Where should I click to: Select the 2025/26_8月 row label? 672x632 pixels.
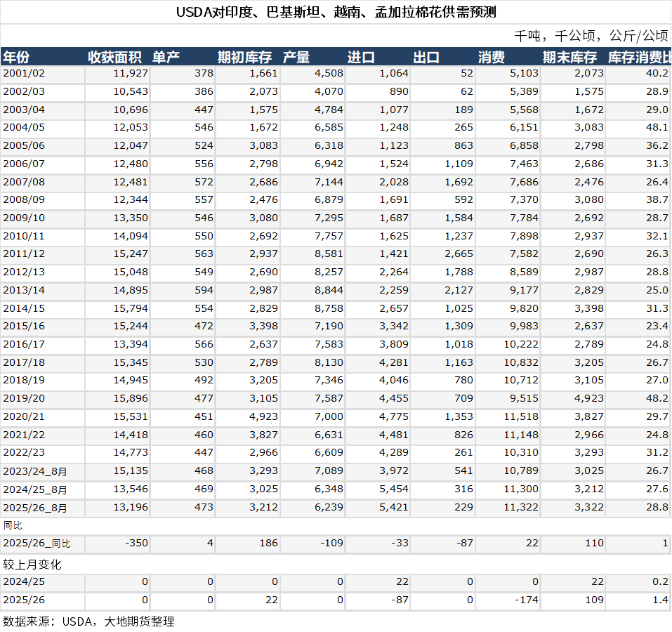click(35, 508)
